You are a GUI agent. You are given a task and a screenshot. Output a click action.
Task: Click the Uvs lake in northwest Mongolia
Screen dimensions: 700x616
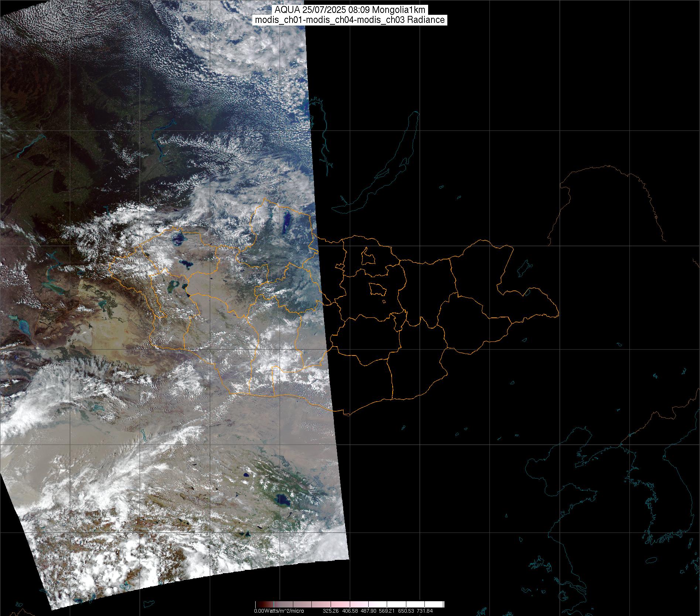coord(178,238)
